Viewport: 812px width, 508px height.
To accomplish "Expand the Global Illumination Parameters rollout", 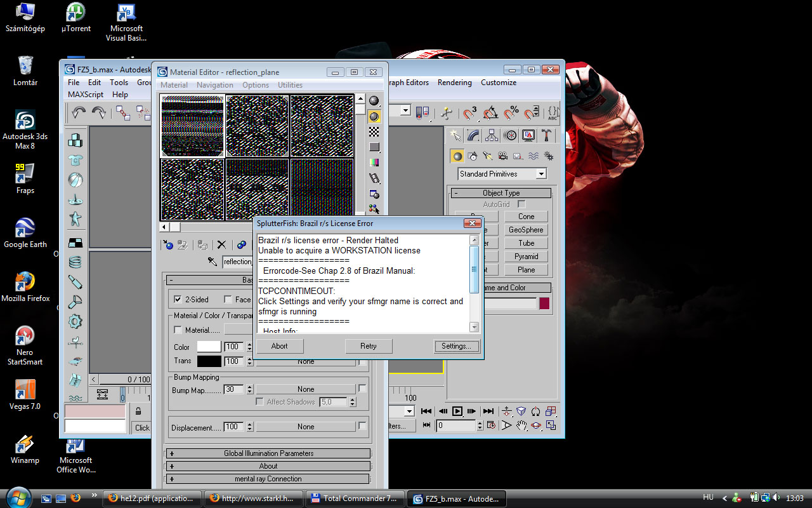I will (x=268, y=453).
